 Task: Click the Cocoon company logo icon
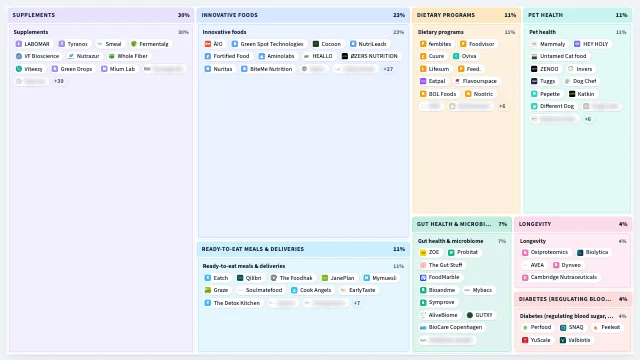[316, 44]
